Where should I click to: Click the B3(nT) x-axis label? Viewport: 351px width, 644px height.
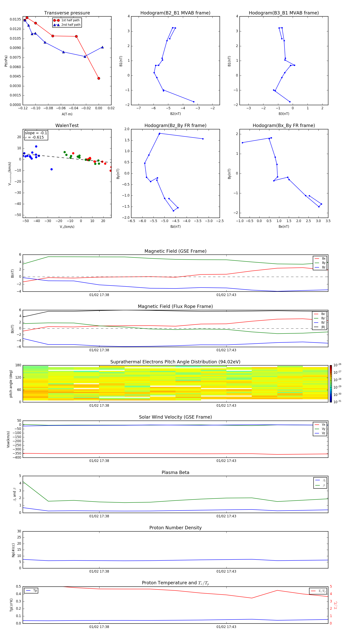coord(284,114)
